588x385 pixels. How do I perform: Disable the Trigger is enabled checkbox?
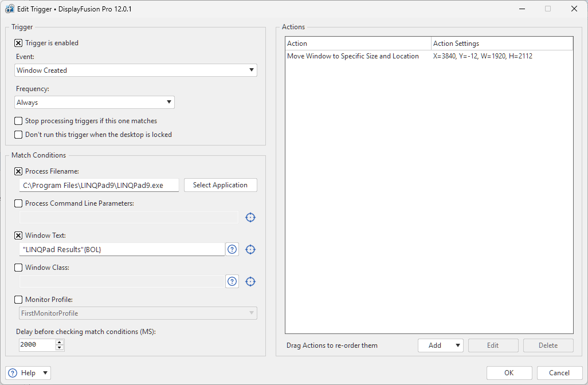tap(18, 43)
